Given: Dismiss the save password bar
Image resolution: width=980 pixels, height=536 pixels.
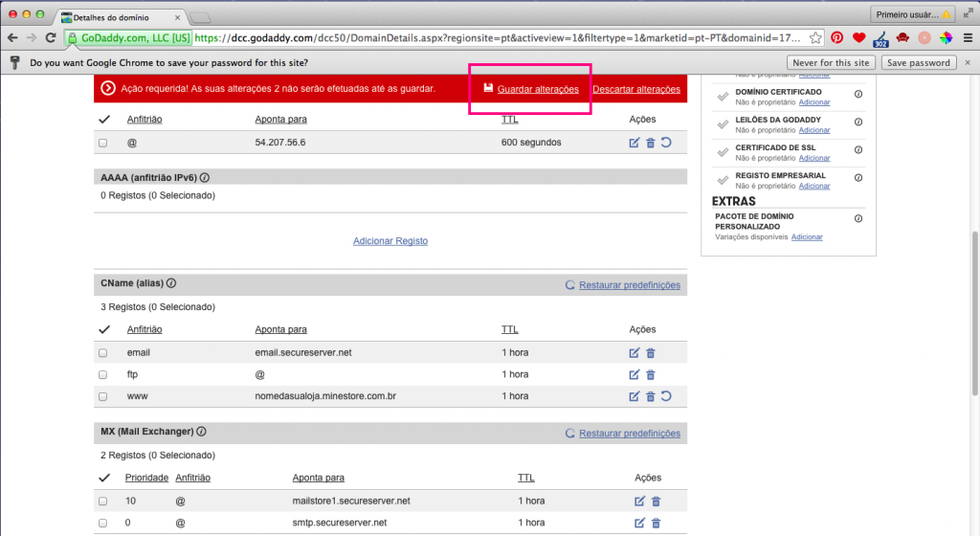Looking at the screenshot, I should (968, 62).
